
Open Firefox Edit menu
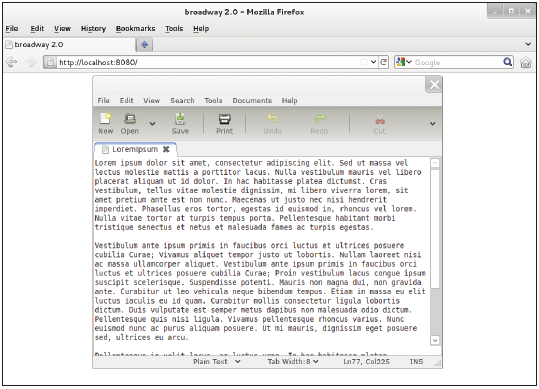[x=37, y=29]
